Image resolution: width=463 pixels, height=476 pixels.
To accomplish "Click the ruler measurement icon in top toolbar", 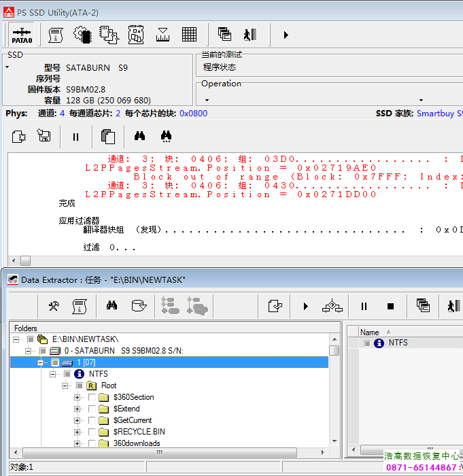I will tap(162, 35).
